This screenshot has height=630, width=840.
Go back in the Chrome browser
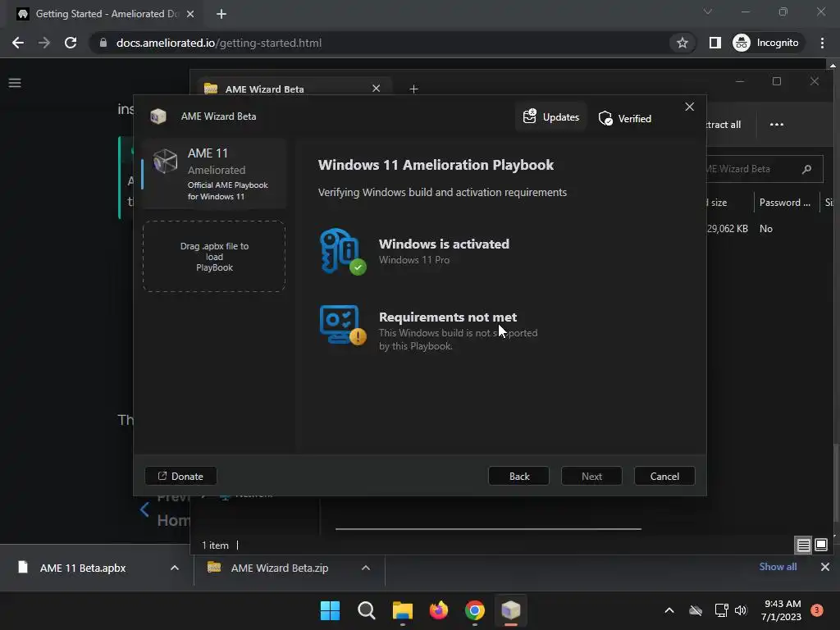18,43
